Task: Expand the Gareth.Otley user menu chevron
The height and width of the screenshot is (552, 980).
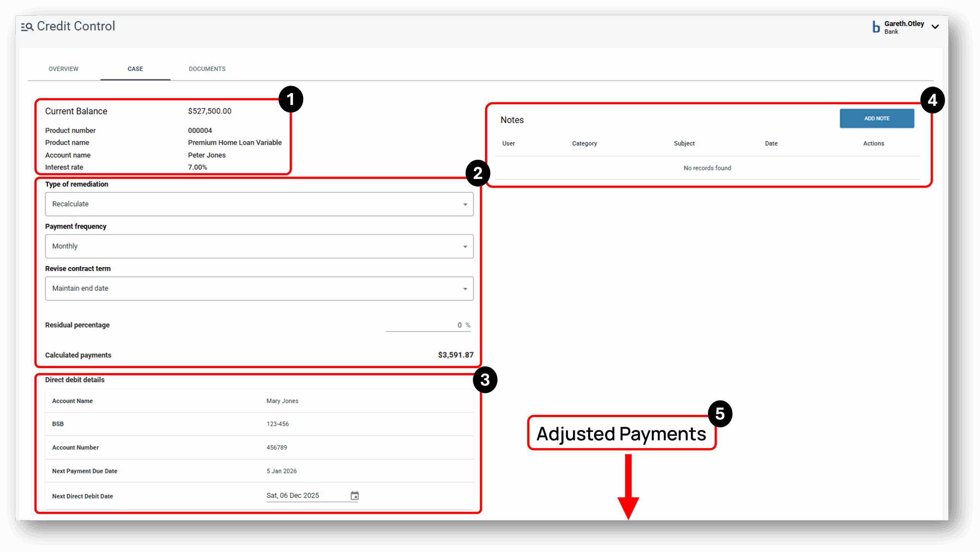Action: click(935, 27)
